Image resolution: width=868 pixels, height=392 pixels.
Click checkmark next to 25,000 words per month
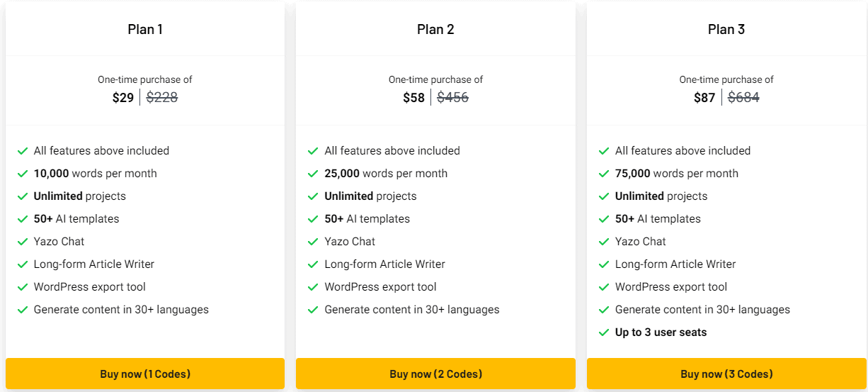(313, 174)
